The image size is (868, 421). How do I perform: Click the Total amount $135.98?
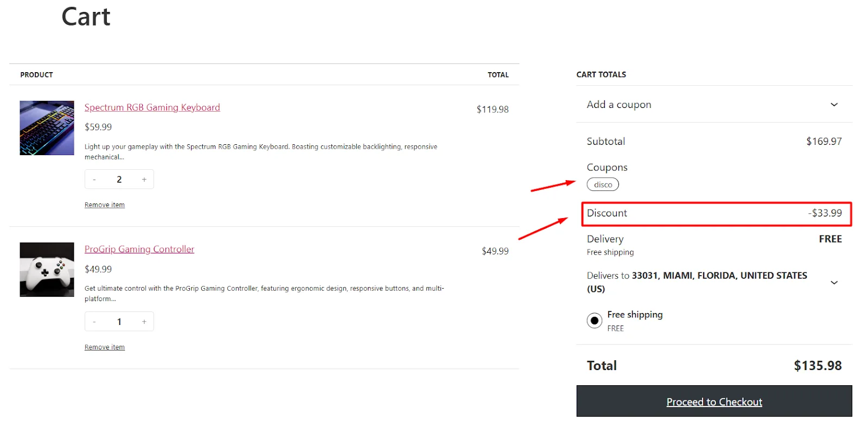pos(818,366)
